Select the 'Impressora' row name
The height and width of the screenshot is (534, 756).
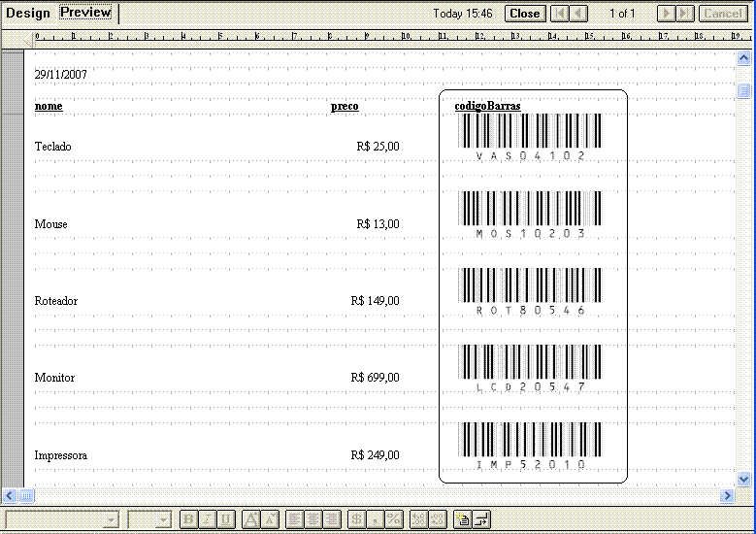pyautogui.click(x=61, y=455)
